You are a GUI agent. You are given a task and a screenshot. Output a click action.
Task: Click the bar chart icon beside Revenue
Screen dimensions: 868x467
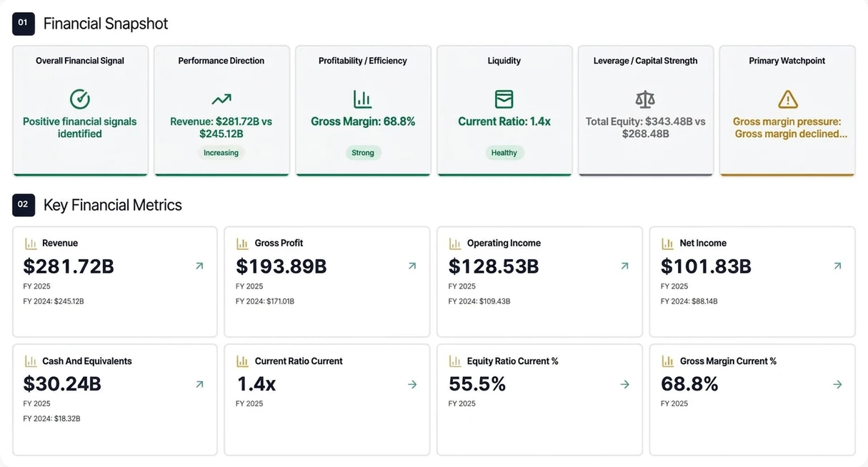31,243
